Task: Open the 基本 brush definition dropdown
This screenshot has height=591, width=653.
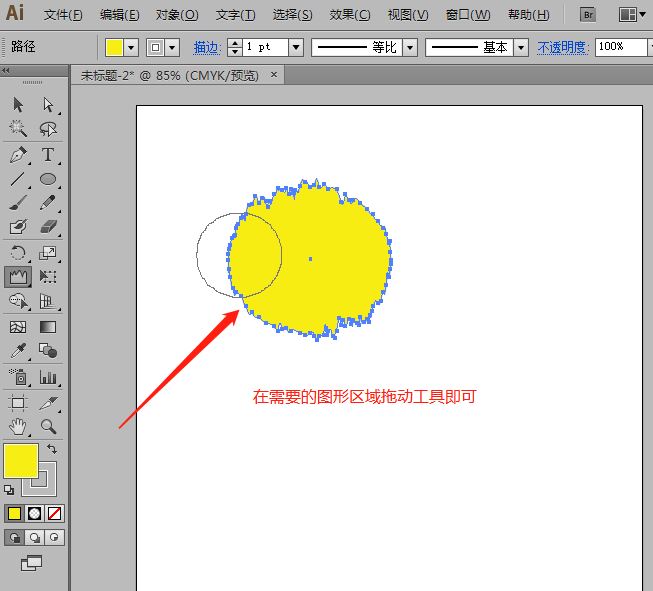Action: pos(524,48)
